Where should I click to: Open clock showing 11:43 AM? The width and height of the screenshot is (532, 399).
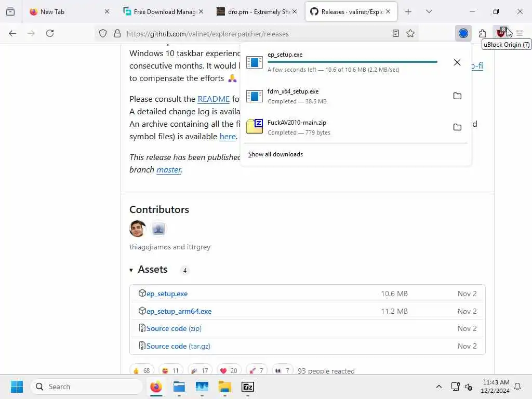click(x=495, y=387)
